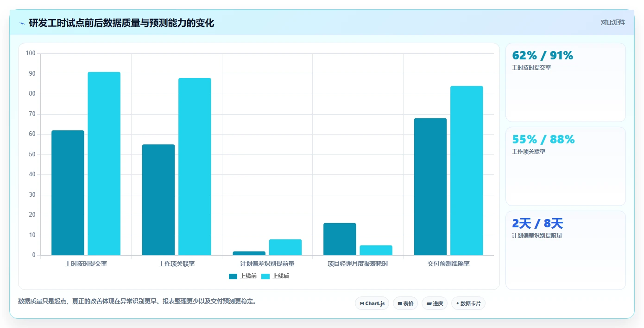Click the 交付预测准确率 axis label
The height and width of the screenshot is (328, 644).
(x=448, y=264)
